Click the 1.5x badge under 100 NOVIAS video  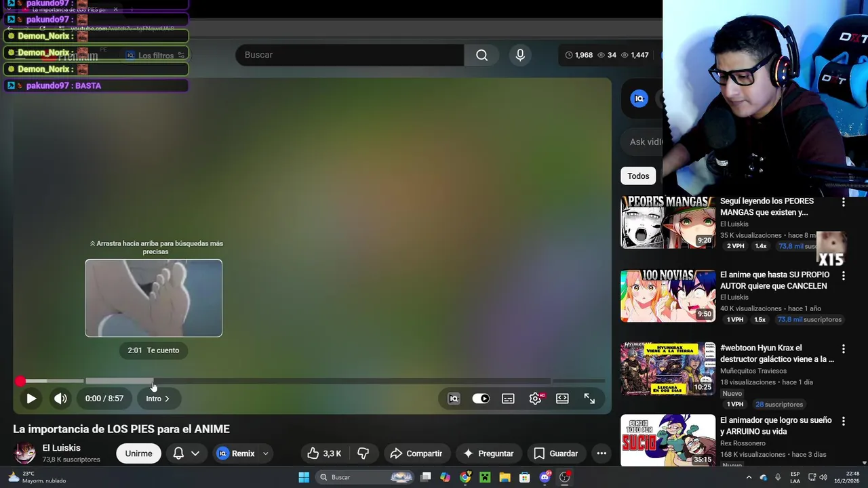click(x=759, y=320)
